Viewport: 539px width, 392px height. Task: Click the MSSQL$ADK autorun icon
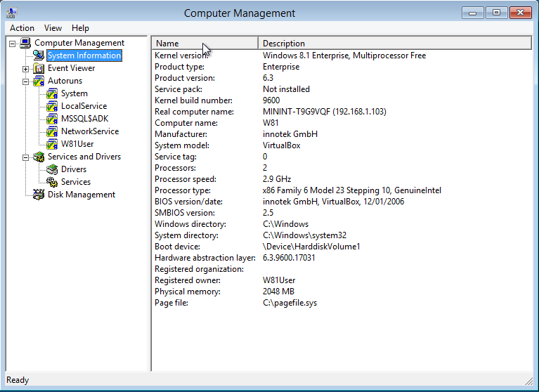52,119
